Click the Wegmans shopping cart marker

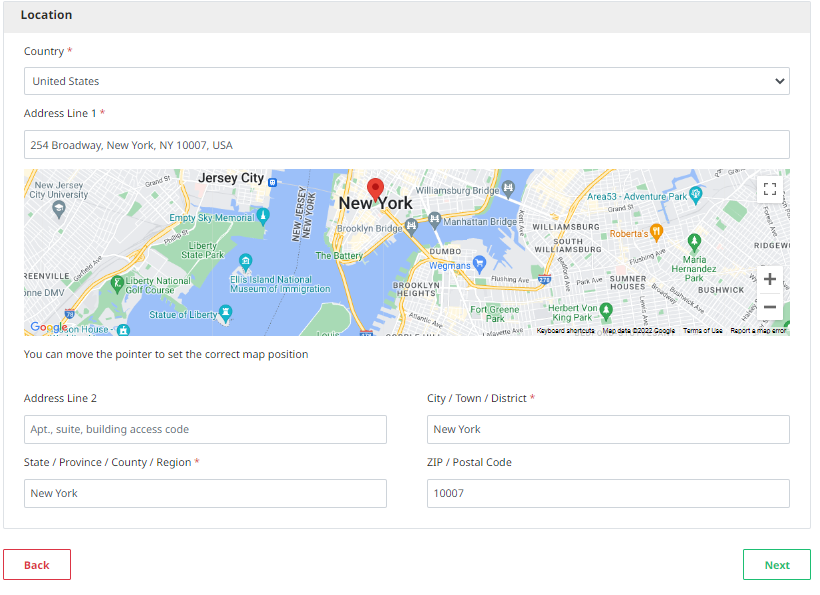click(479, 265)
